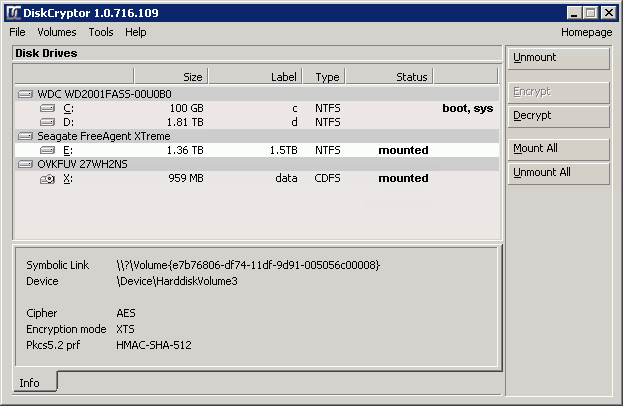Click the Seagate FreeAgent XTreme disk icon
623x406 pixels.
(x=25, y=136)
